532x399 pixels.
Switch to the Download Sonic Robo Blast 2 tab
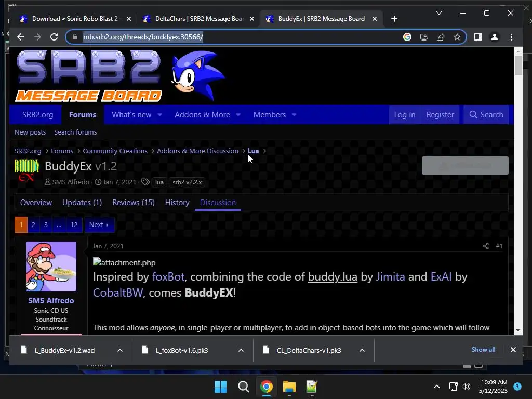[74, 19]
